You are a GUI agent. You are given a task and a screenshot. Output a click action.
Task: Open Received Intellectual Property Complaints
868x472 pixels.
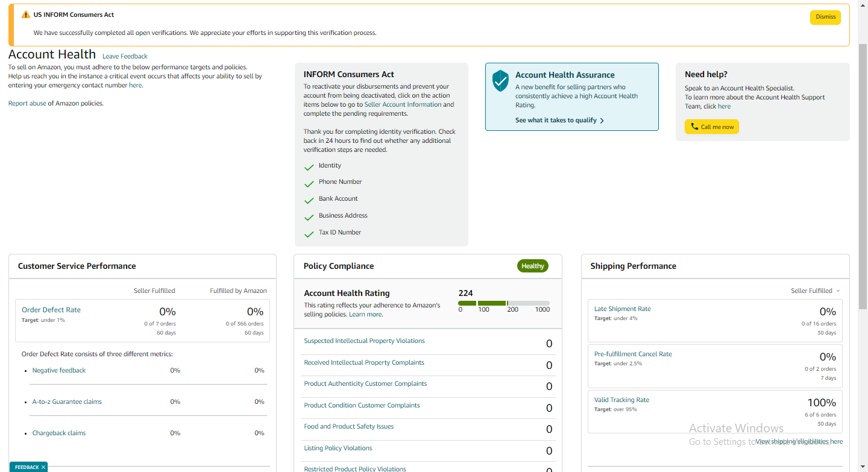coord(364,362)
